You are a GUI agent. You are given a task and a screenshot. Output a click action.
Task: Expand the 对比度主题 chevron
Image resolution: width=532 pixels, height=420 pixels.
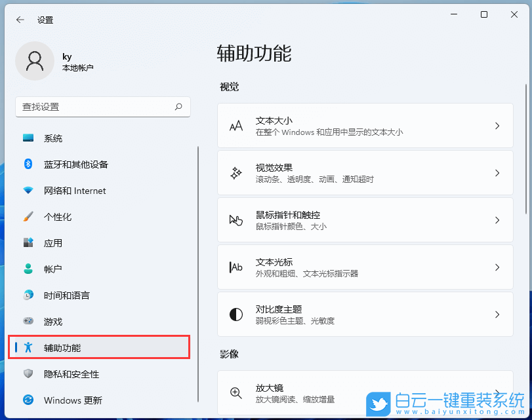497,313
